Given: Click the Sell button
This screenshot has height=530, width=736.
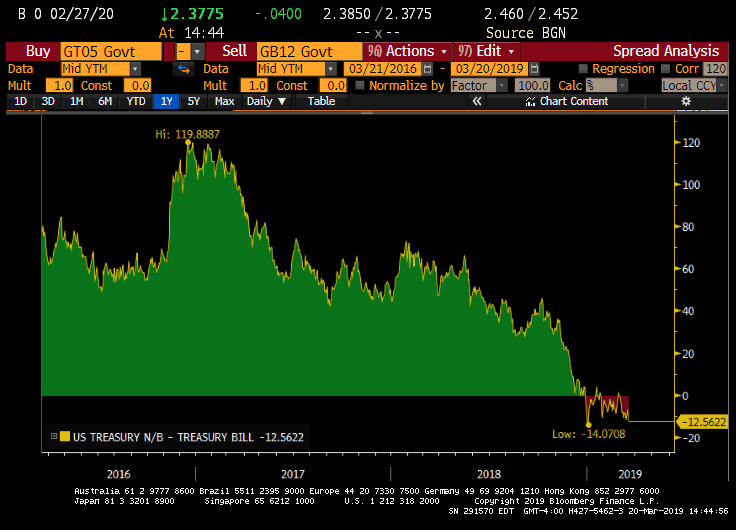Looking at the screenshot, I should [233, 51].
